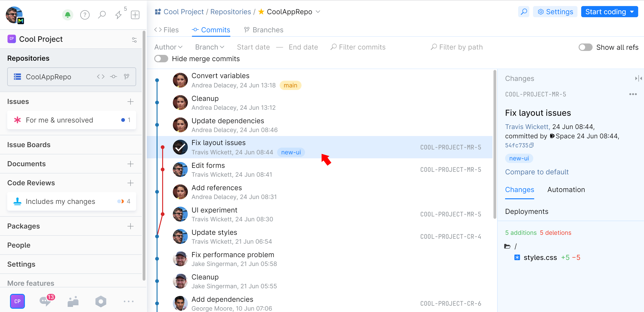Click the branches icon in CoolAppRepo row
This screenshot has height=312, width=644.
pyautogui.click(x=127, y=77)
